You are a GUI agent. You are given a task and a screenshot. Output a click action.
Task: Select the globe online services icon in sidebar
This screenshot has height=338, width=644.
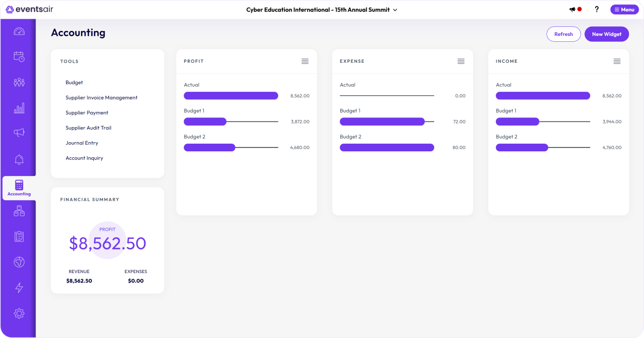click(x=19, y=262)
